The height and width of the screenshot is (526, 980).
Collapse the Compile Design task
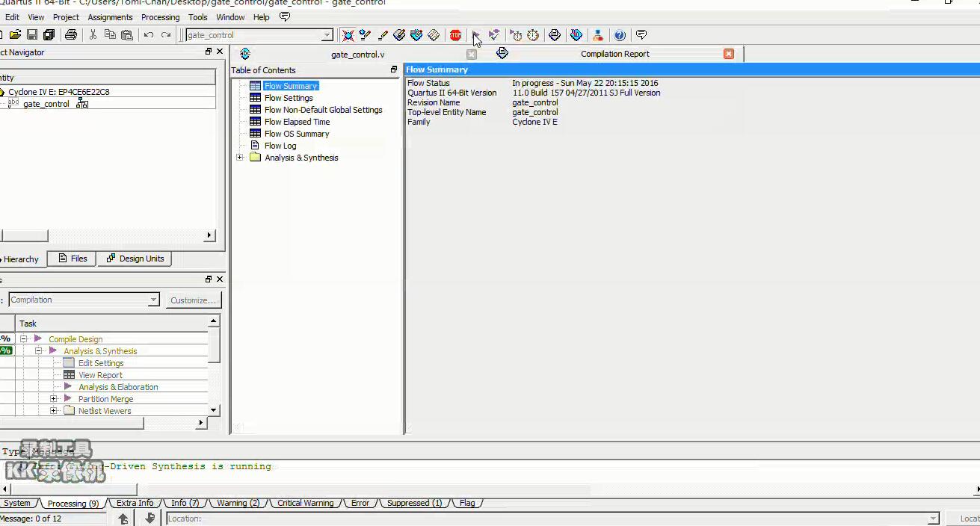(x=24, y=339)
